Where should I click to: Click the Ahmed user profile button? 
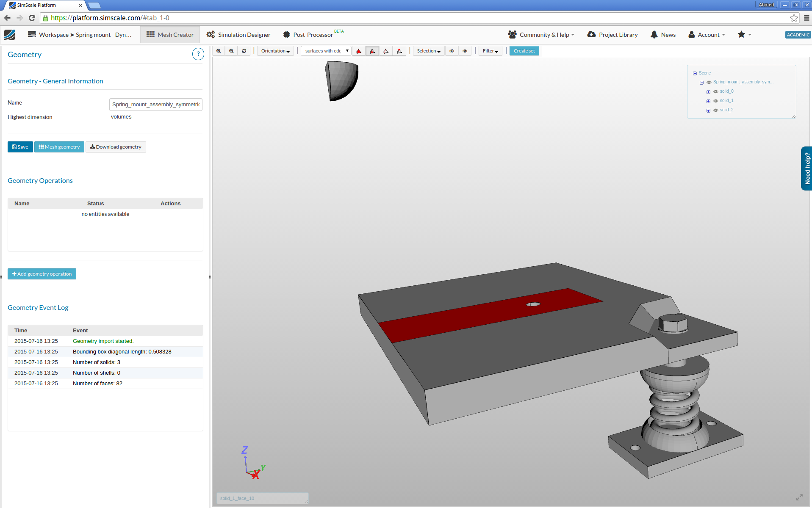pyautogui.click(x=766, y=5)
